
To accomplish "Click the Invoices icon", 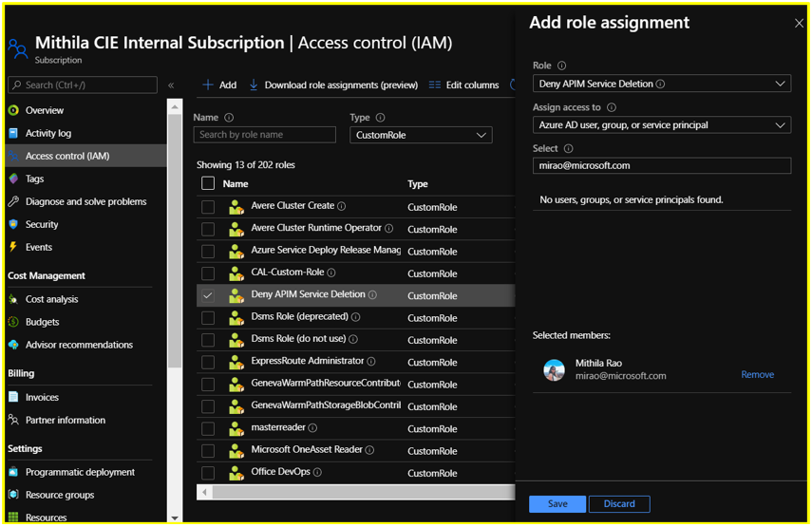I will [x=13, y=397].
